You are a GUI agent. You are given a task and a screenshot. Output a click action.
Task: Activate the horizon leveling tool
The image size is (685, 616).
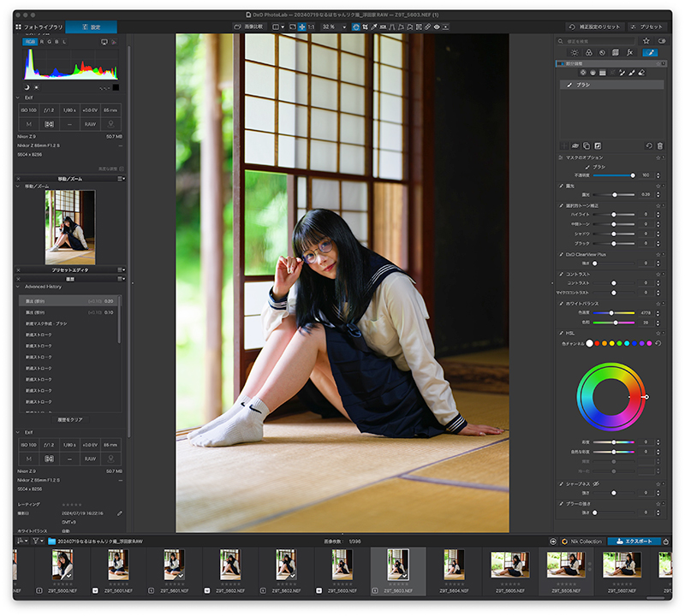(383, 27)
